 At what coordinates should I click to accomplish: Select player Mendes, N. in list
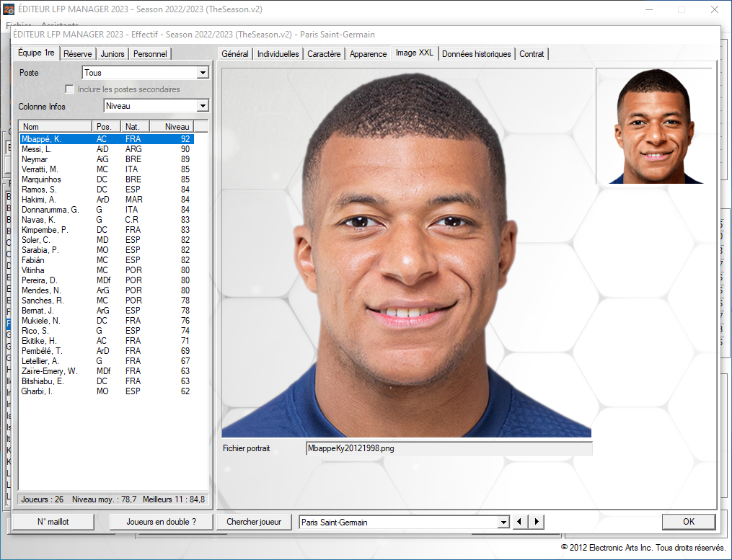[x=107, y=290]
